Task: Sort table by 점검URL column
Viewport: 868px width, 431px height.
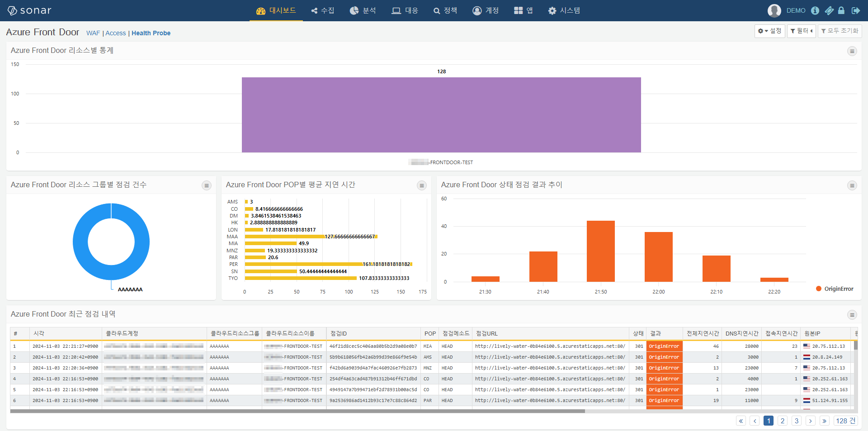Action: click(550, 333)
